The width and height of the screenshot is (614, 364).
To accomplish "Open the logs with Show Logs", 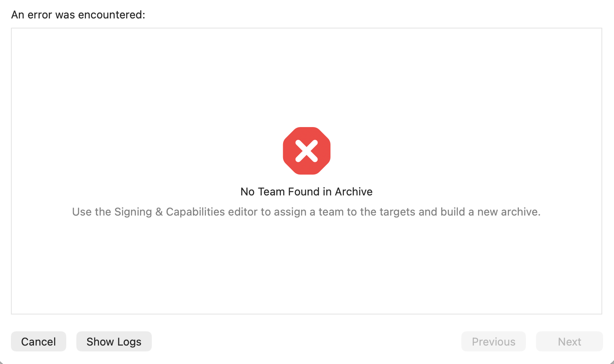I will coord(114,342).
